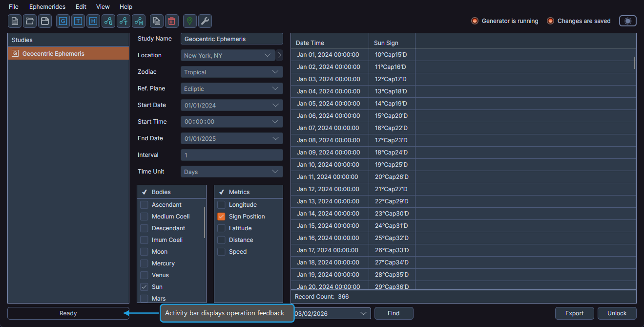The height and width of the screenshot is (327, 644).
Task: Create a new Geocentric study via the G icon
Action: (62, 21)
